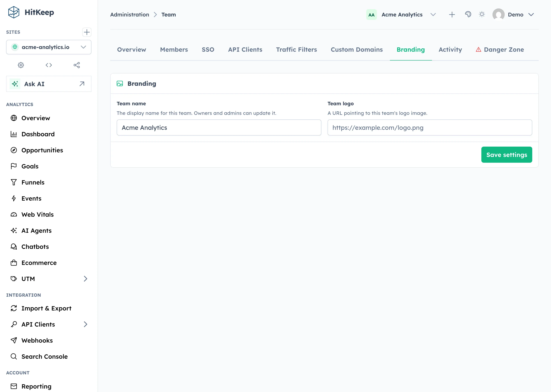Click the plus icon in top header
This screenshot has width=551, height=392.
tap(452, 15)
